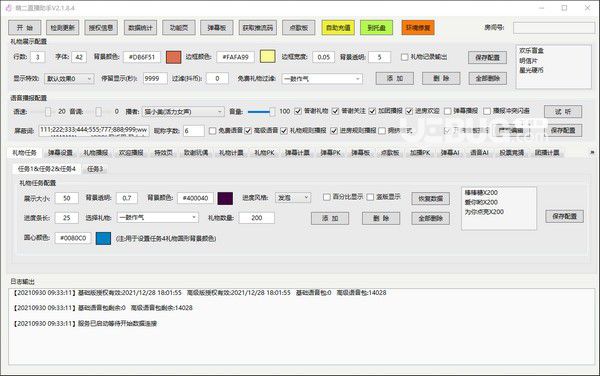Click the 获取推流码 button

click(x=258, y=28)
